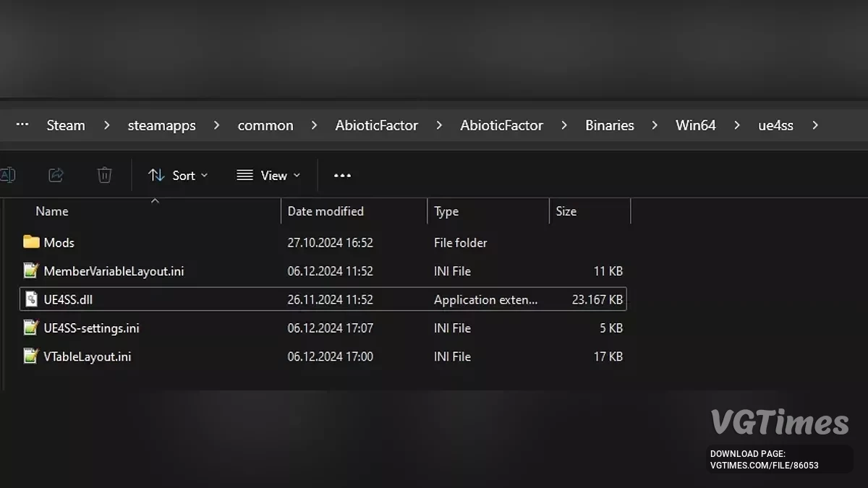Click the See more ellipsis in the toolbar
Image resolution: width=868 pixels, height=488 pixels.
point(341,175)
